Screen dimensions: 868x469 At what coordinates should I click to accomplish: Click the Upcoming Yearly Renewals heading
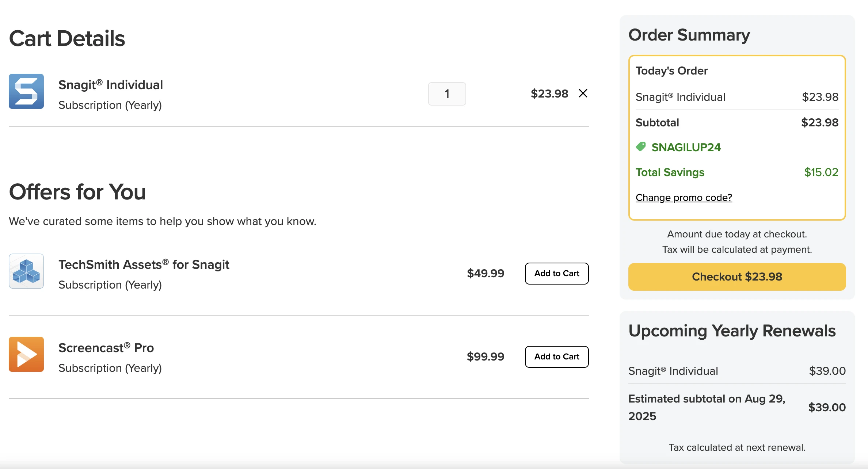click(732, 331)
